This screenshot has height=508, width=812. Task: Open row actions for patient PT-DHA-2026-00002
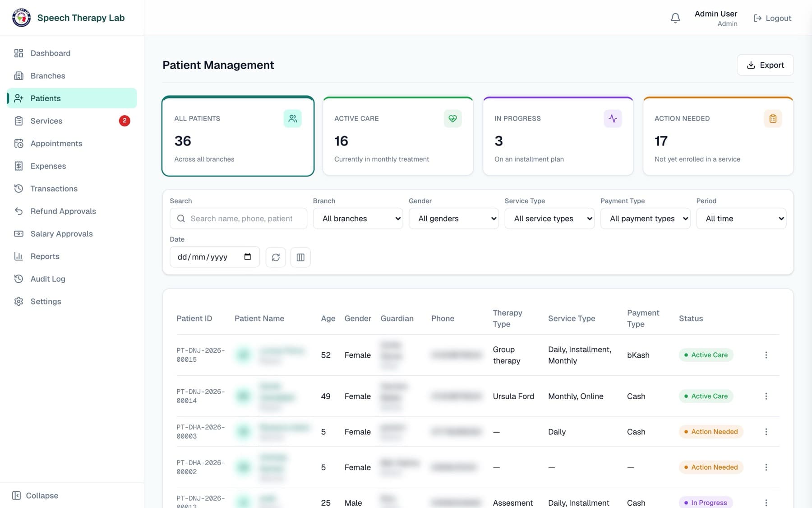point(766,467)
